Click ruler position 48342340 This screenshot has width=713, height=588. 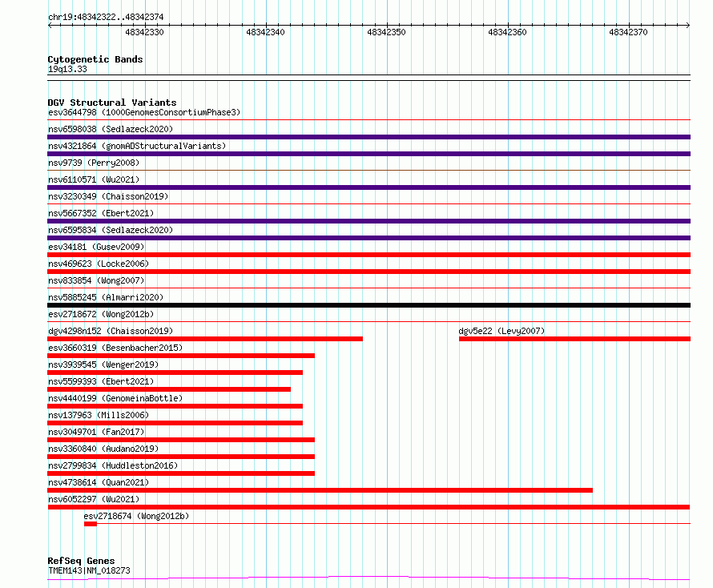(265, 32)
